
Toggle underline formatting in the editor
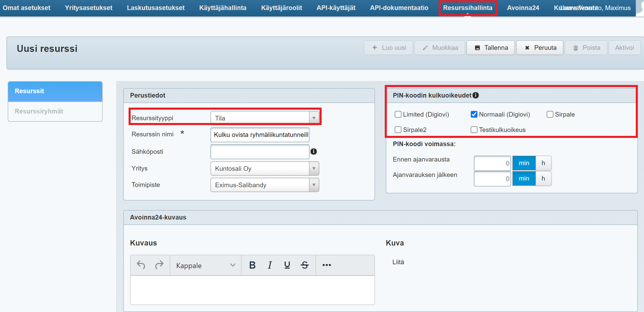(287, 265)
